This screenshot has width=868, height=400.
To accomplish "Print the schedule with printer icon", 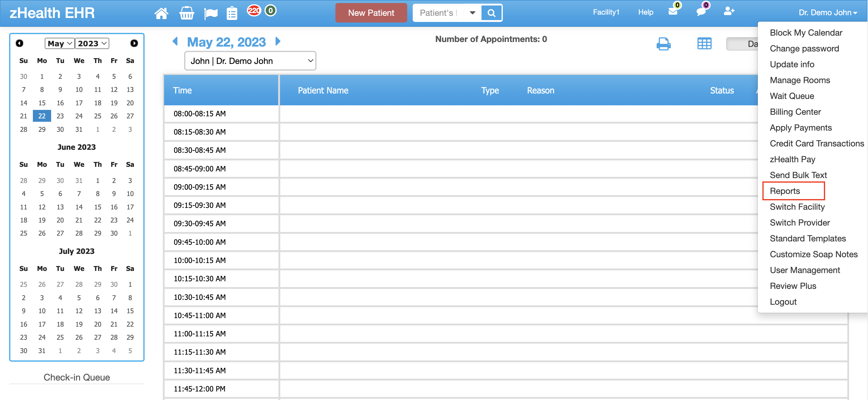I will [663, 44].
